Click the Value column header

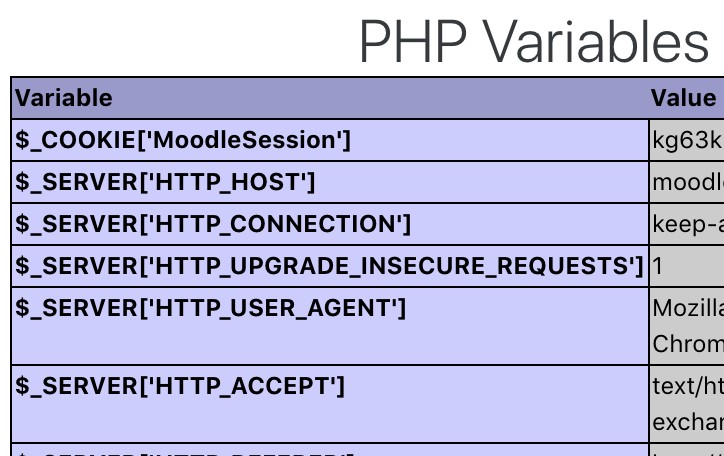[x=684, y=98]
